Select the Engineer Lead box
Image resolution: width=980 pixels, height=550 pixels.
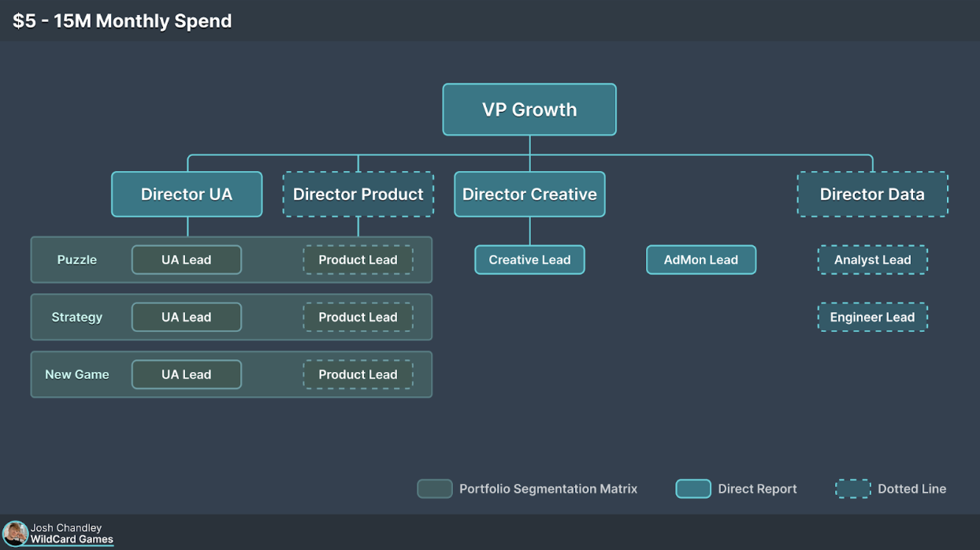pyautogui.click(x=872, y=317)
